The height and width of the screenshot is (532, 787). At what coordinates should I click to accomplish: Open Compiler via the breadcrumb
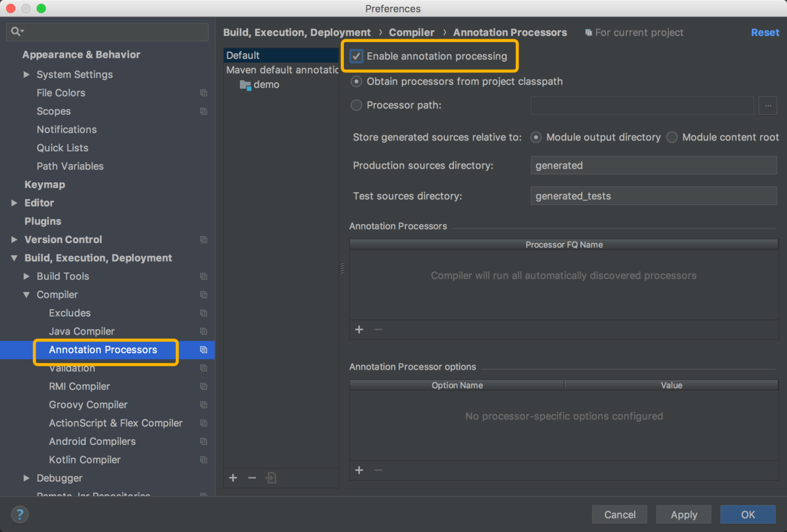pyautogui.click(x=411, y=32)
